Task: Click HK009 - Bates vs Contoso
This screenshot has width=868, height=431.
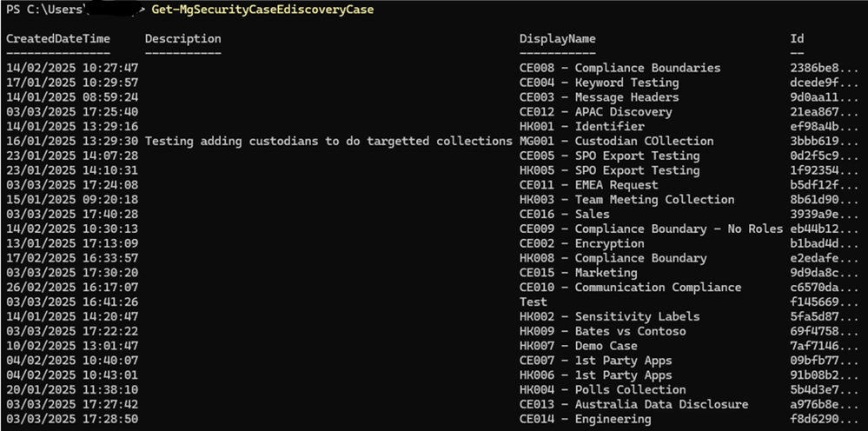Action: click(602, 331)
